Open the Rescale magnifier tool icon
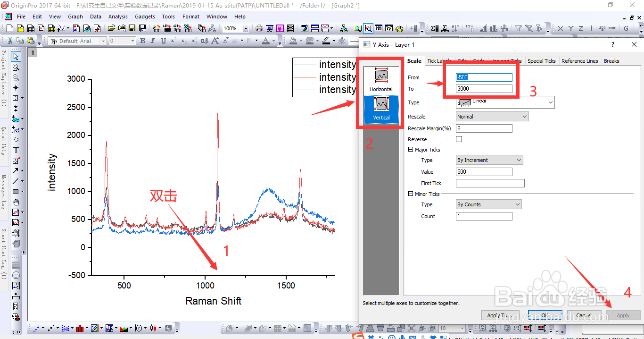 coord(369,28)
